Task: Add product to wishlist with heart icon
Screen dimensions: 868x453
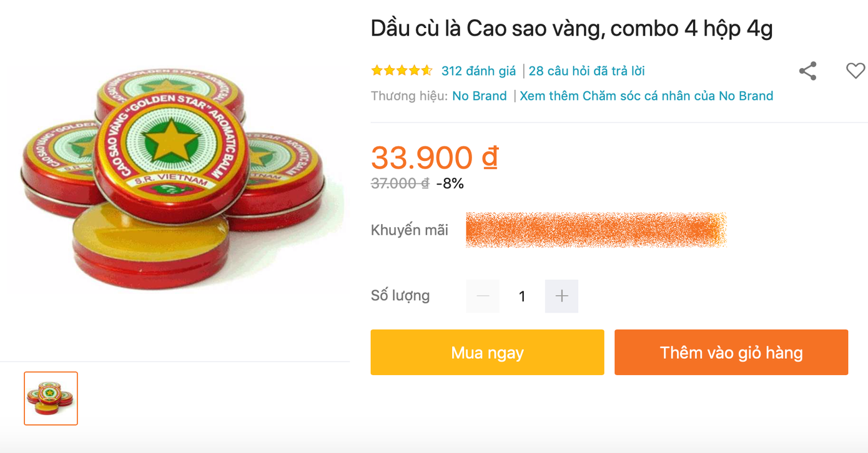Action: [855, 71]
